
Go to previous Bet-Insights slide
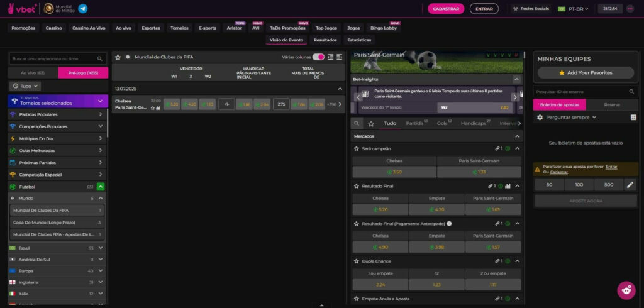[358, 97]
